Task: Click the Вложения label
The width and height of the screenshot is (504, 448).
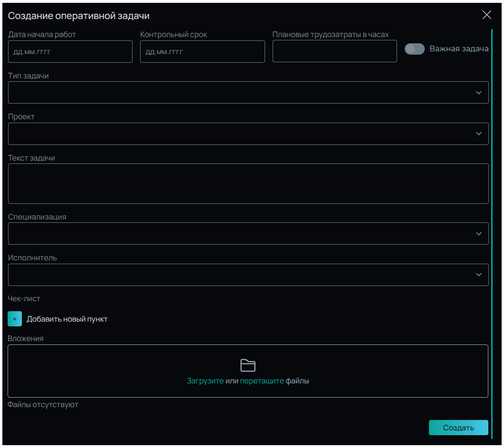Action: coord(25,338)
